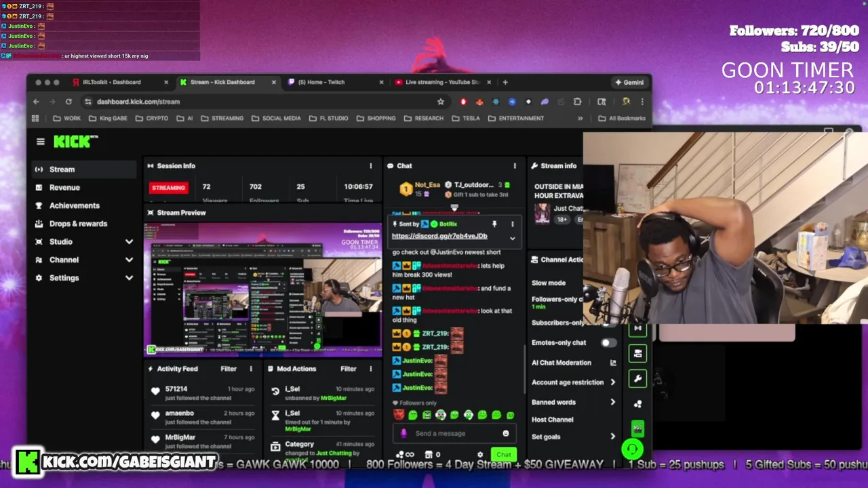Open Mod Actions three-dot menu

(x=370, y=369)
